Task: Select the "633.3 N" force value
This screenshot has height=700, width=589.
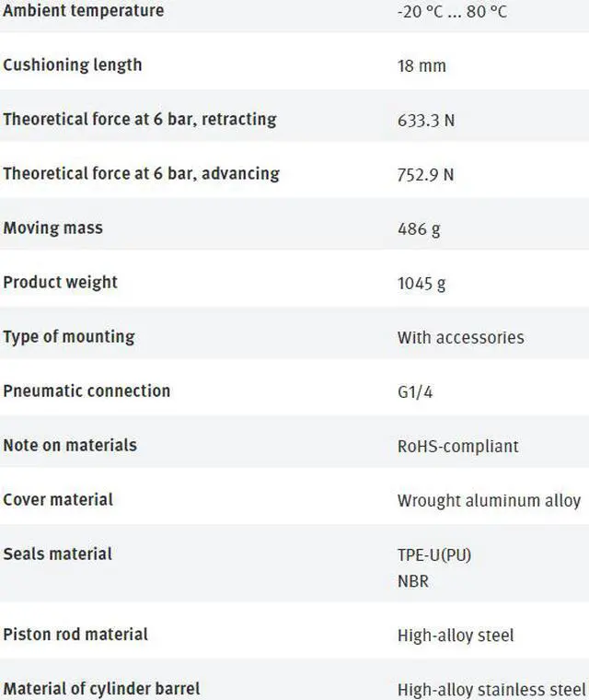Action: coord(425,121)
